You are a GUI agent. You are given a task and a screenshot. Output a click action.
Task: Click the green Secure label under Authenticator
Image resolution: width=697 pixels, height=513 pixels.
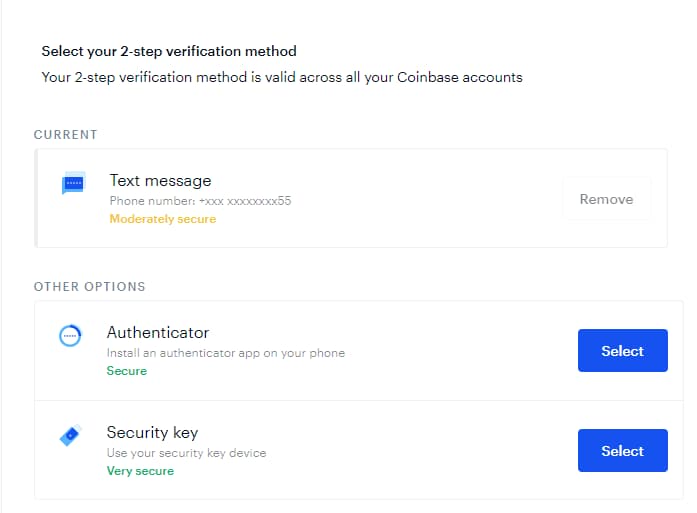(127, 371)
